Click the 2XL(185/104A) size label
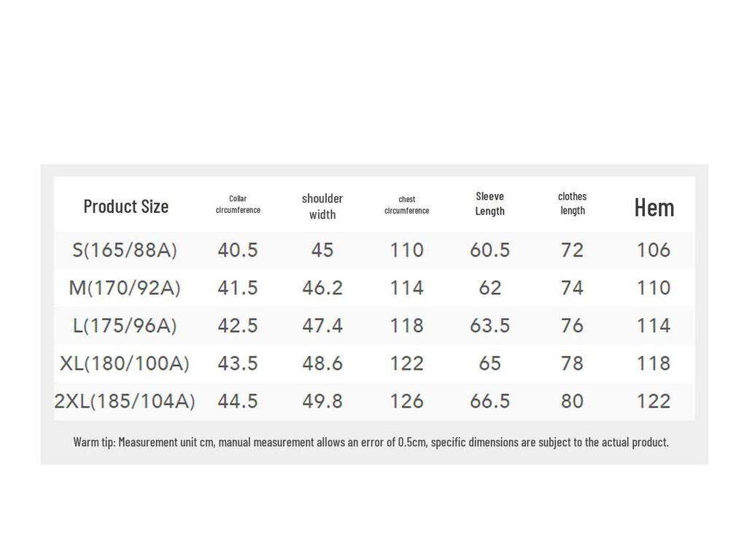The height and width of the screenshot is (560, 747). [x=125, y=401]
